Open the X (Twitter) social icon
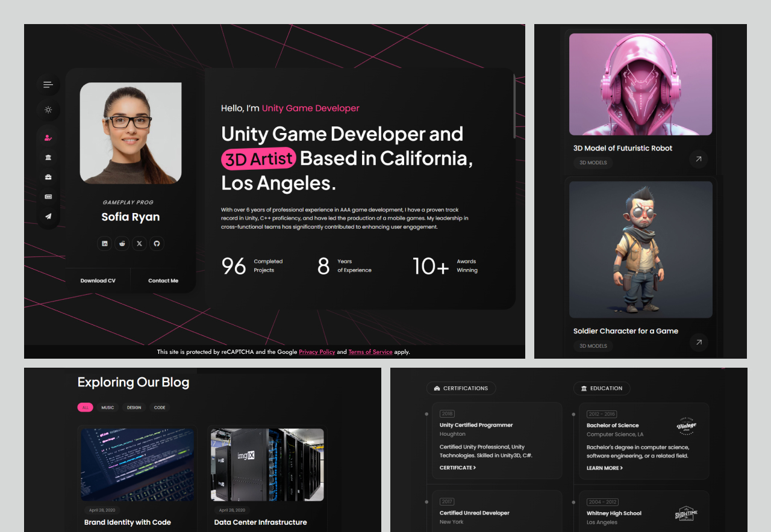The width and height of the screenshot is (771, 532). tap(139, 243)
